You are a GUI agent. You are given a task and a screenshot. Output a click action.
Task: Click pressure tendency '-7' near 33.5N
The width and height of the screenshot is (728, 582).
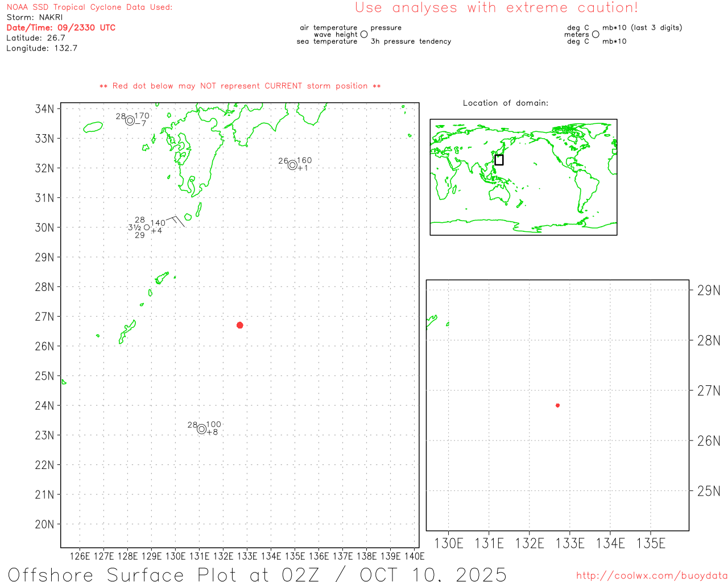pos(140,123)
